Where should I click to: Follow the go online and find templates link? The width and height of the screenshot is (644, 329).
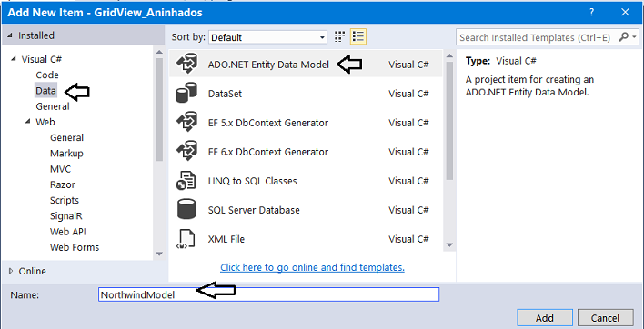coord(312,267)
